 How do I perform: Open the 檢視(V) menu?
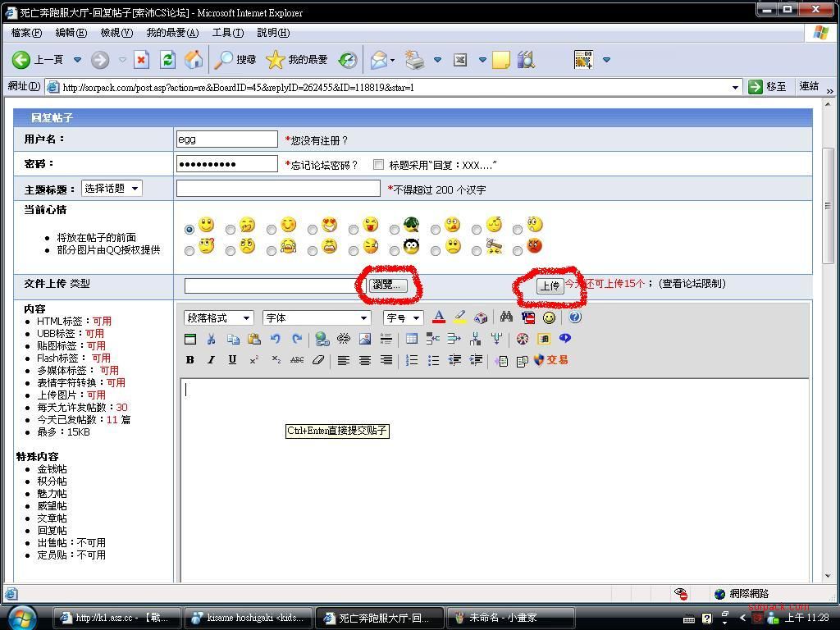(x=116, y=33)
